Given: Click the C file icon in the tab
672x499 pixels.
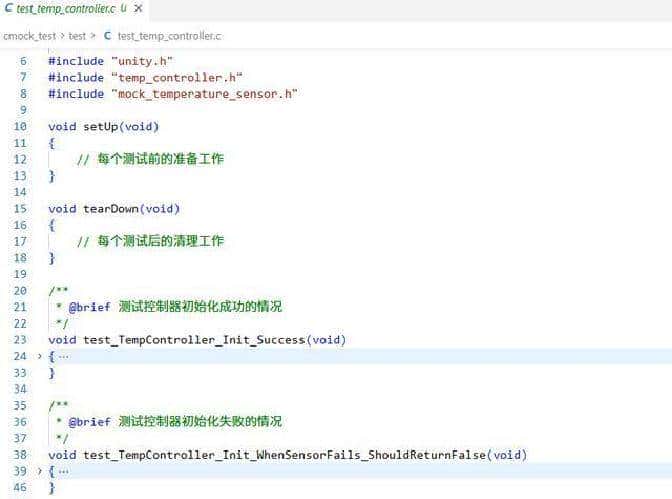Looking at the screenshot, I should (9, 8).
